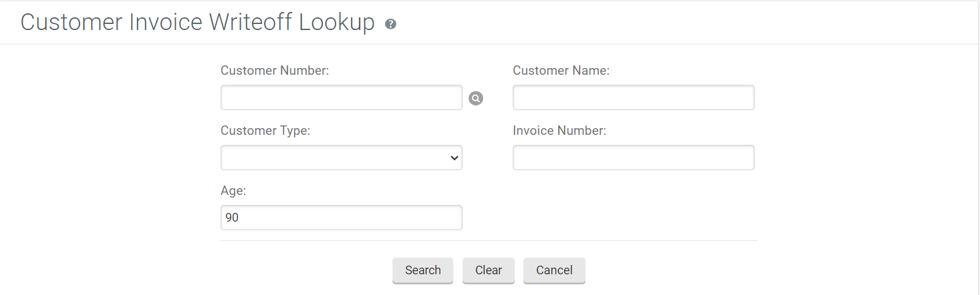980x295 pixels.
Task: Click the "Invoice Number:" label
Action: [559, 131]
